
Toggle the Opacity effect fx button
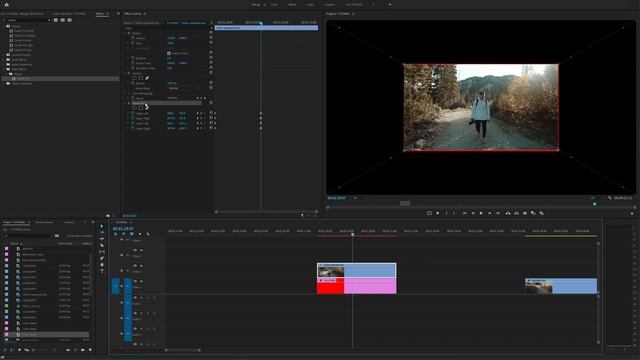pos(129,73)
